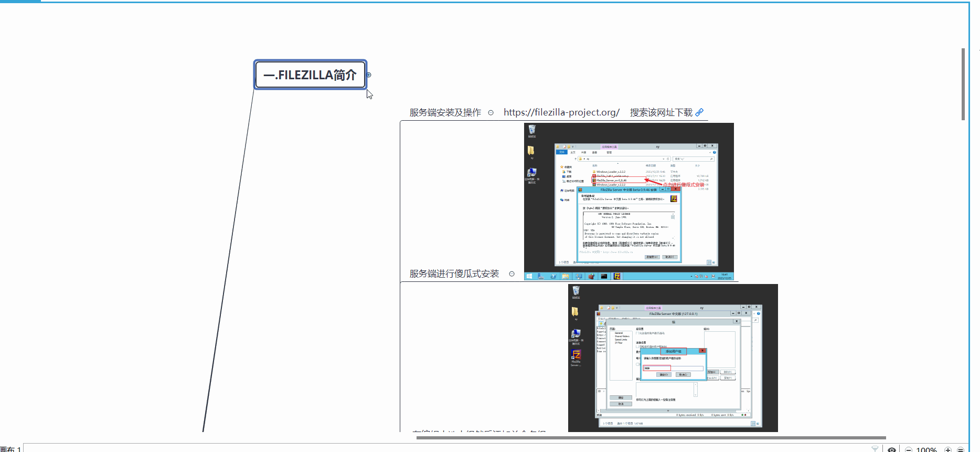
Task: Collapse the 服务端进行傻瓜式安装 branch
Action: click(x=512, y=274)
